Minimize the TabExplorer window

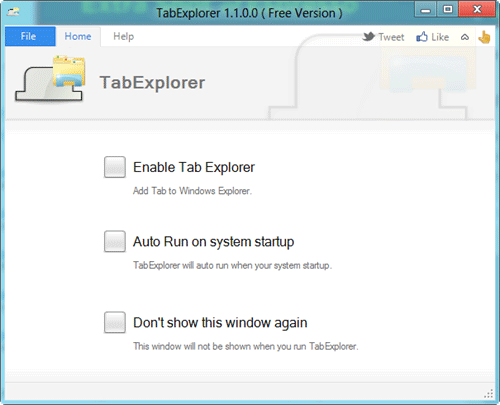pyautogui.click(x=425, y=9)
